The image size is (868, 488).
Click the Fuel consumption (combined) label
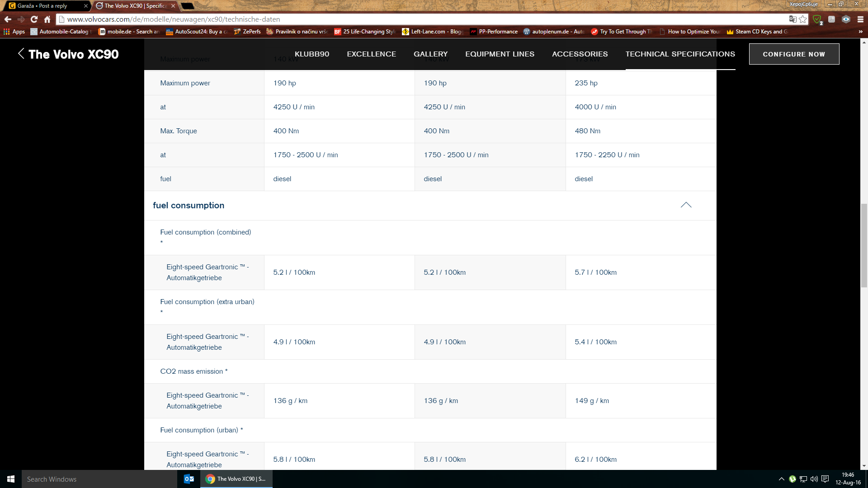tap(205, 232)
